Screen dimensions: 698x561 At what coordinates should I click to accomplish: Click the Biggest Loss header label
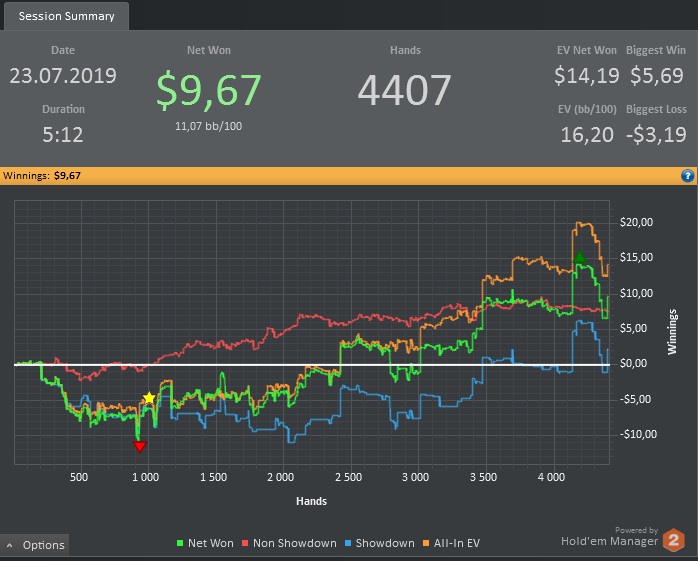point(656,110)
